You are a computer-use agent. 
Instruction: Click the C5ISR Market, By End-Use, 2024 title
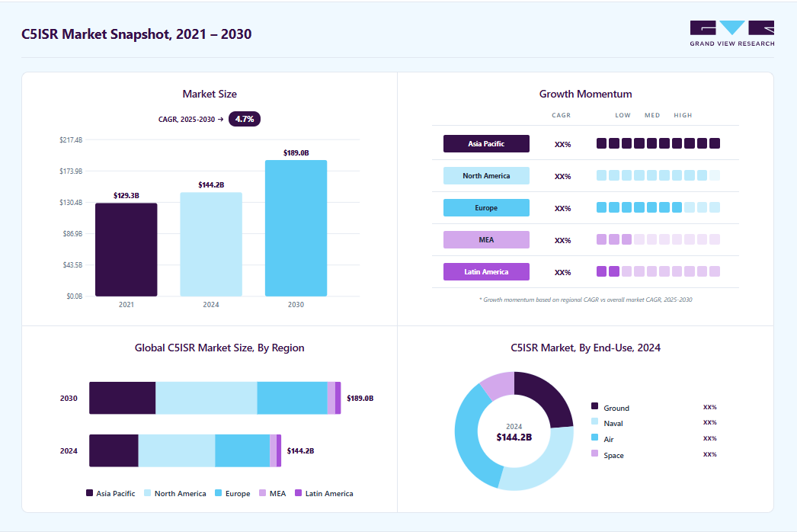(585, 348)
